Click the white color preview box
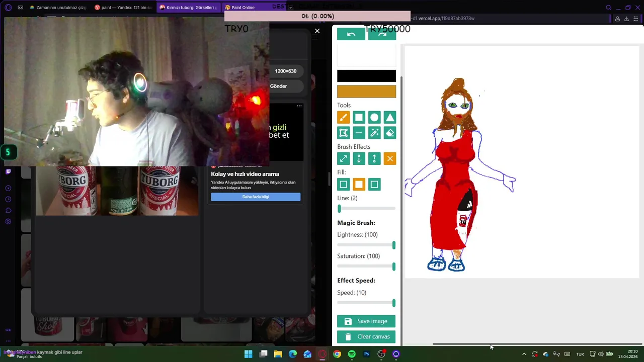644x362 pixels. [x=366, y=55]
